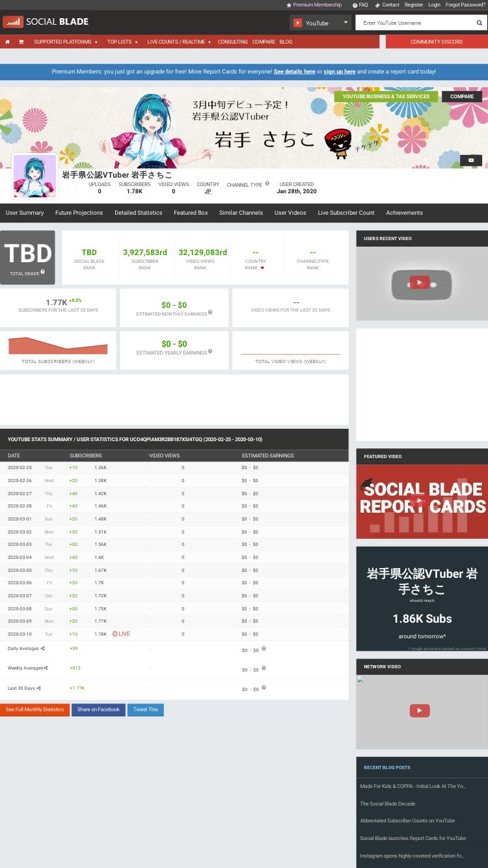Screen dimensions: 488x868
Task: Open blog post Abbreviated Subscriber Counts on YouTube
Action: point(407,821)
